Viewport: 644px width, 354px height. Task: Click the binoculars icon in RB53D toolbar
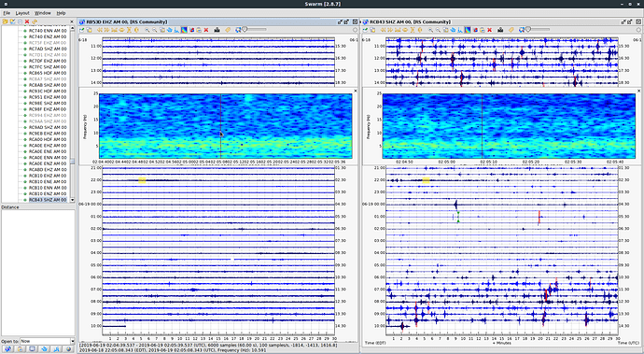click(217, 30)
